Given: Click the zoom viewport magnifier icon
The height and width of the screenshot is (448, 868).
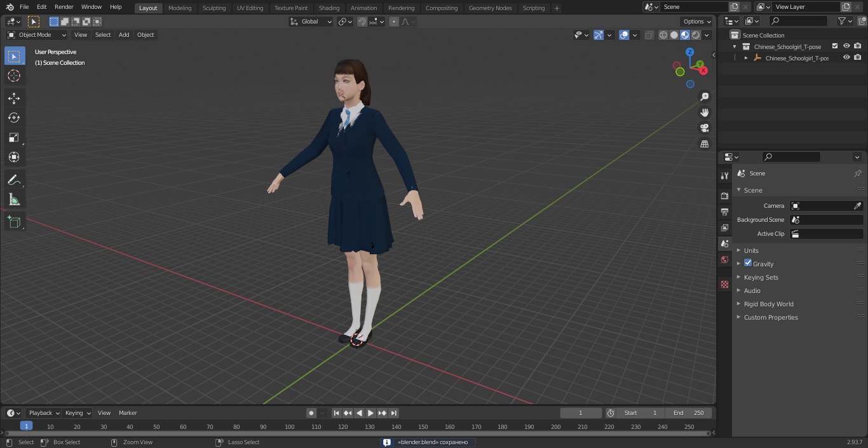Looking at the screenshot, I should pyautogui.click(x=705, y=97).
